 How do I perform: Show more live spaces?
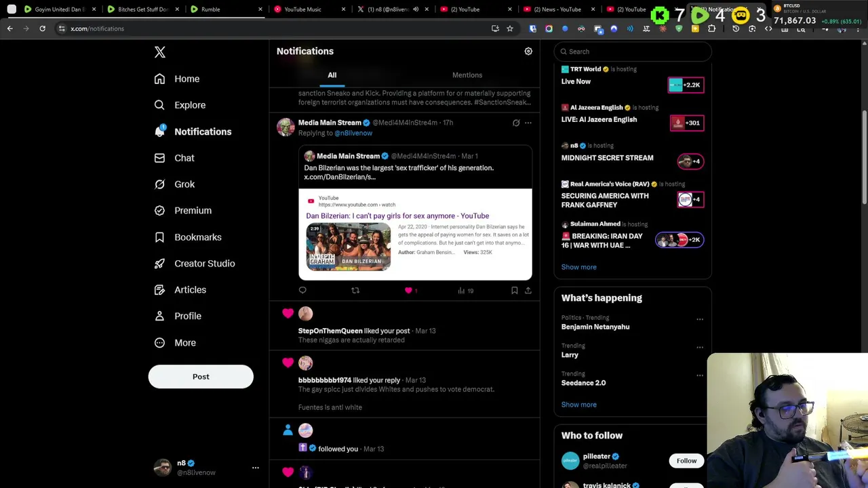click(x=578, y=267)
